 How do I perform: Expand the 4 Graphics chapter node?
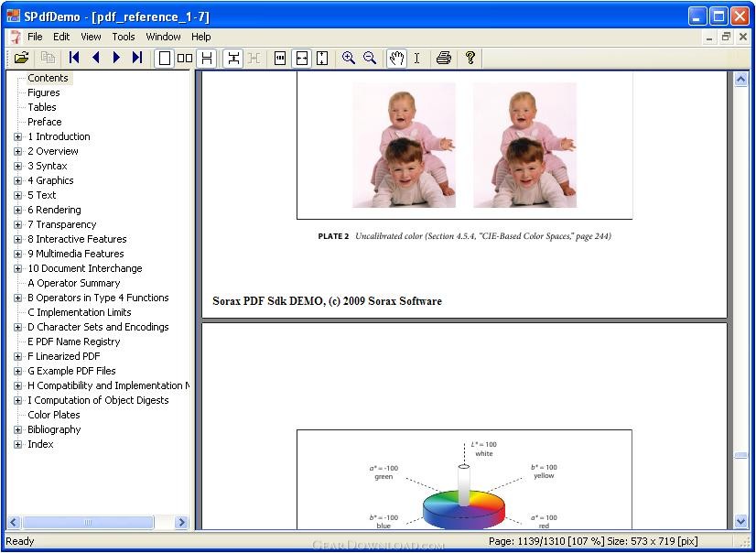(x=17, y=181)
